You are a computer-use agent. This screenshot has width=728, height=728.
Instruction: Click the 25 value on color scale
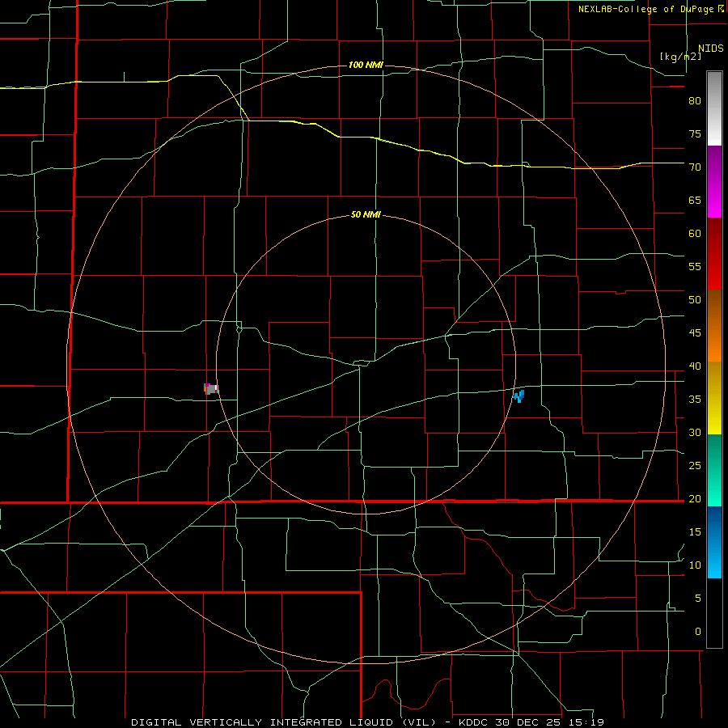tap(695, 465)
